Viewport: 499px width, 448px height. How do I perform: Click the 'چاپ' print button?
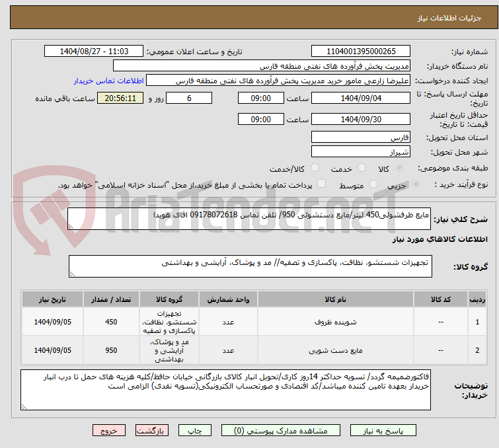pos(195,431)
